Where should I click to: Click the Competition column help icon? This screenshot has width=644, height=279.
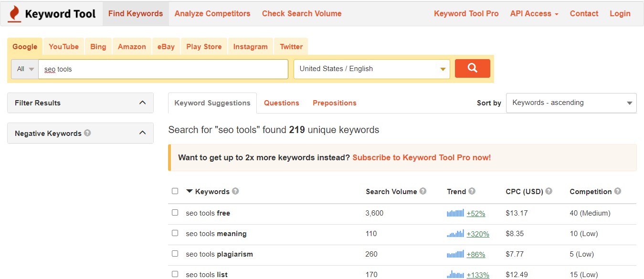(617, 191)
